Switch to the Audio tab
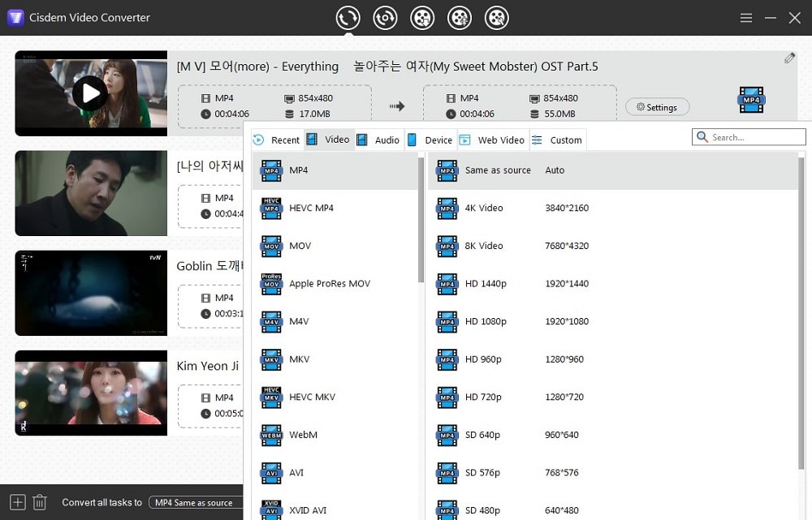Viewport: 812px width, 520px height. pyautogui.click(x=378, y=140)
